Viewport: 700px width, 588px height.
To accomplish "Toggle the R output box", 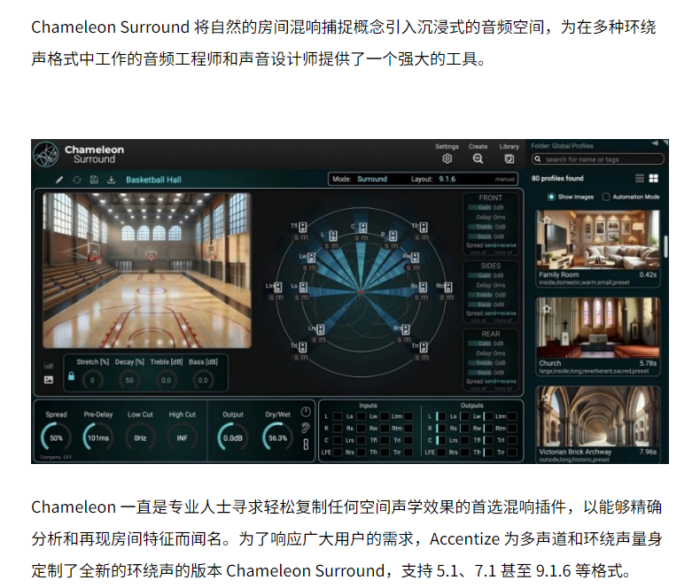I will point(441,429).
